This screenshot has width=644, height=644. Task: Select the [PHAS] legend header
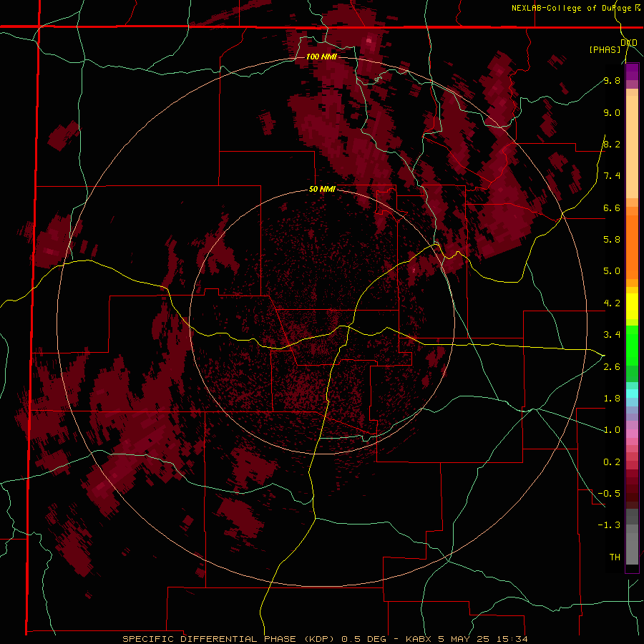(605, 49)
